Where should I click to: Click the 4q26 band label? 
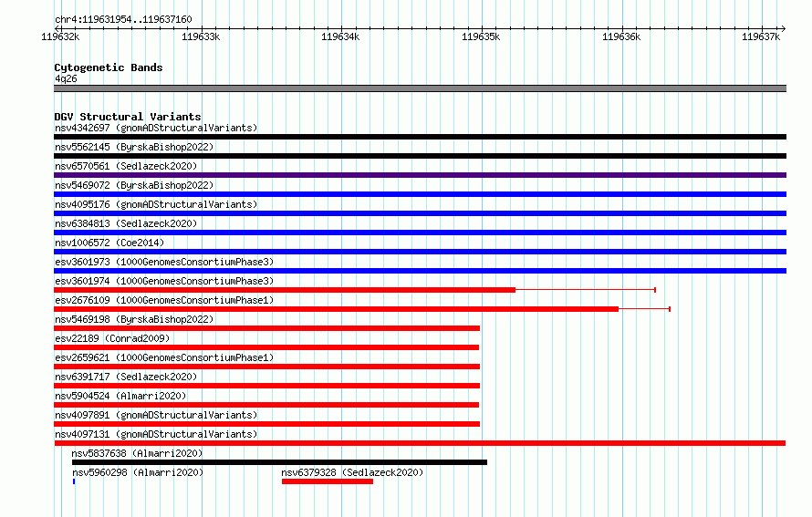point(66,78)
